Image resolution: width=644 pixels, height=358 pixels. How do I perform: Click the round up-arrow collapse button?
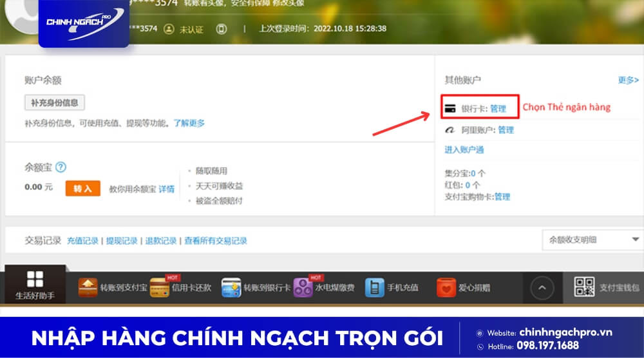point(542,288)
